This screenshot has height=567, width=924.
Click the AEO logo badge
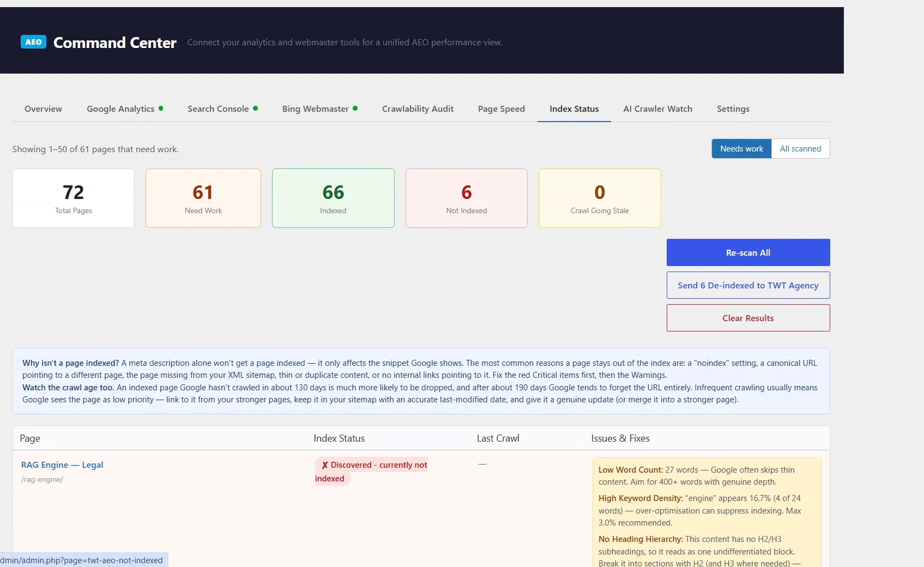coord(33,42)
